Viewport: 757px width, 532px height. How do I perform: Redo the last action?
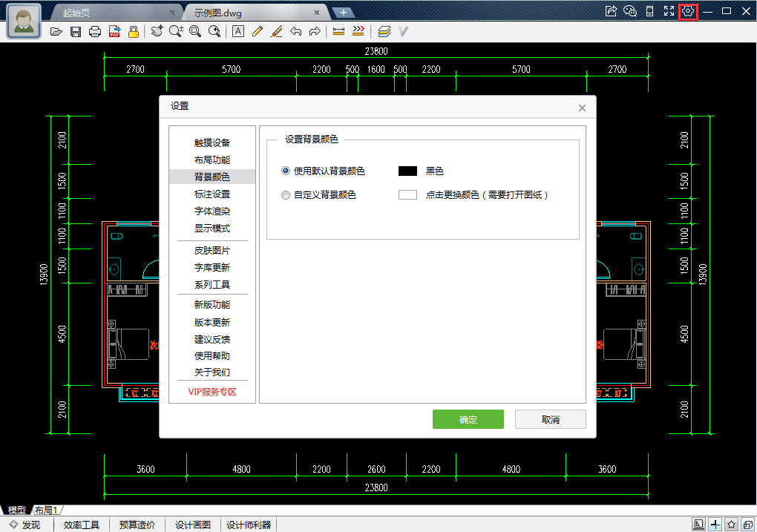[x=315, y=31]
